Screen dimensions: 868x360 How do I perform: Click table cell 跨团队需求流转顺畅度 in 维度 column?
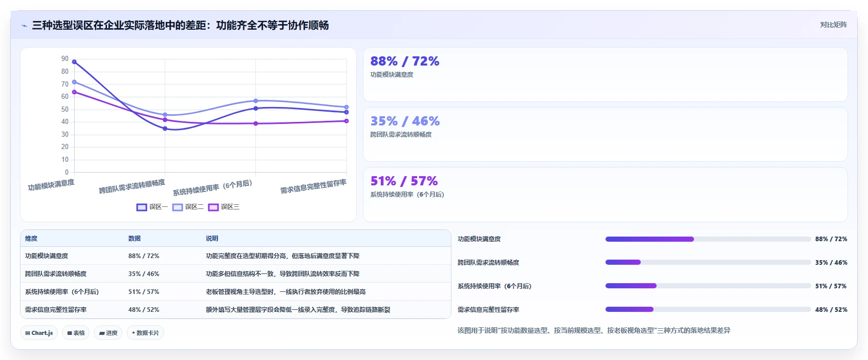point(56,274)
